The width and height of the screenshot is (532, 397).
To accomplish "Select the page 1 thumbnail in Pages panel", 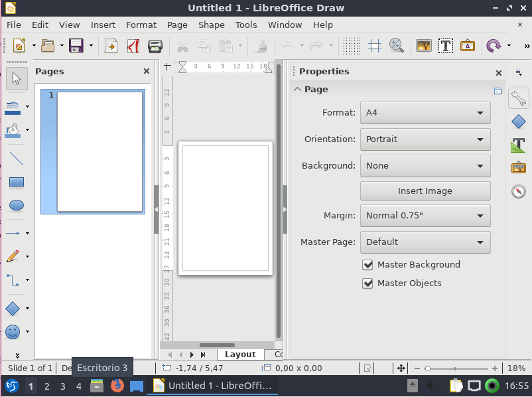I will [x=93, y=151].
